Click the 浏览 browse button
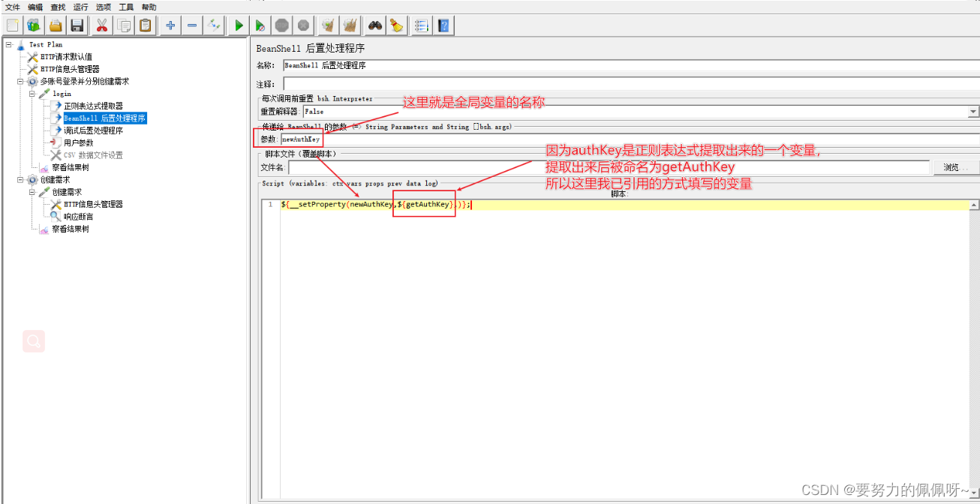 click(x=955, y=168)
